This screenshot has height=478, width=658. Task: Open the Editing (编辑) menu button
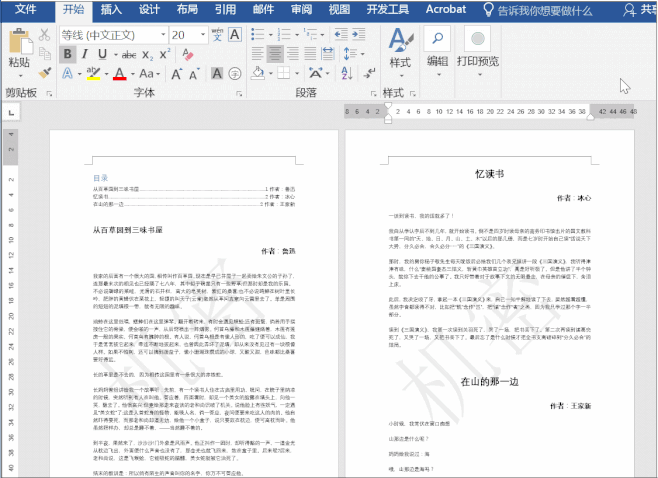[438, 52]
